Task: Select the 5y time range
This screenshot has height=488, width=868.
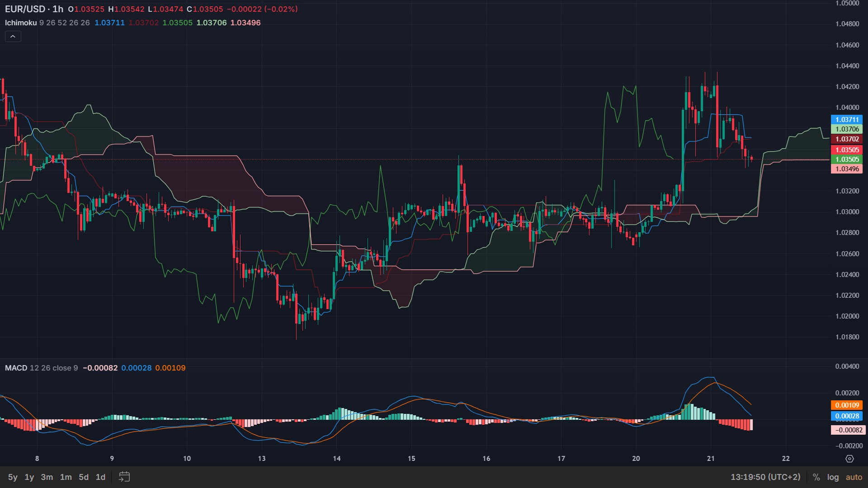Action: tap(13, 477)
